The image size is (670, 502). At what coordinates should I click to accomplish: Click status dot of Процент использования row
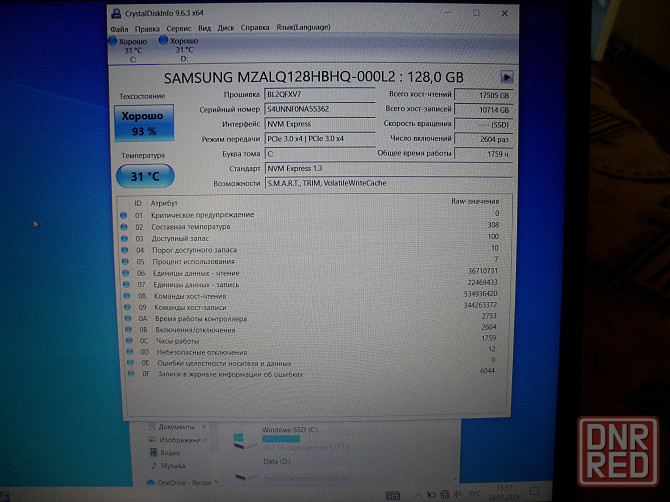coord(125,261)
